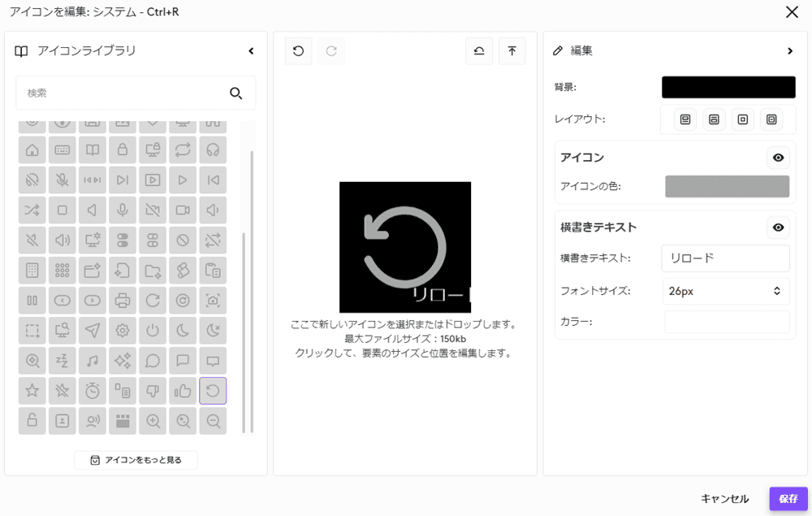Select the fourth layout option next to レイアウト
812x516 pixels.
[771, 119]
